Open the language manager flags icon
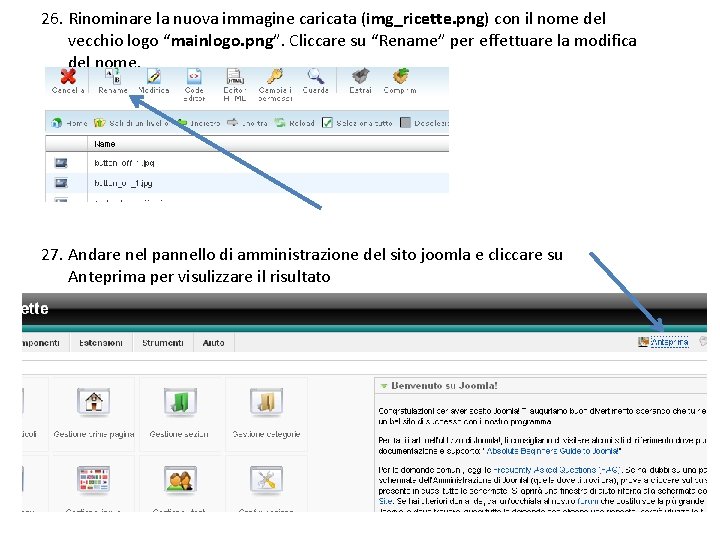720x540 pixels. pyautogui.click(x=94, y=479)
